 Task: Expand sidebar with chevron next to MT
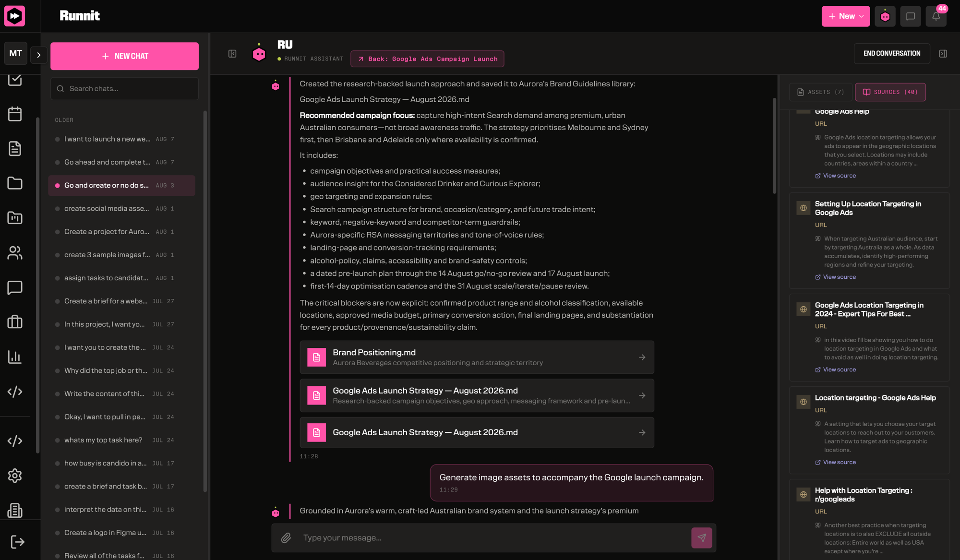(39, 55)
